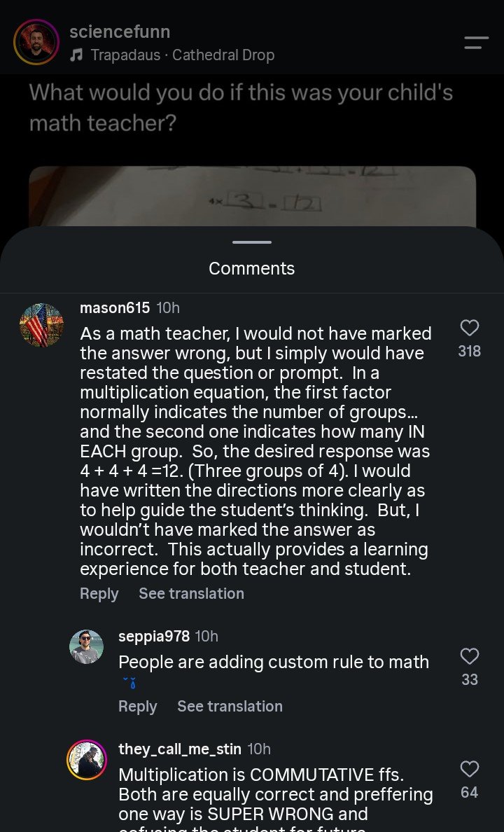View mason615's flag avatar

41,325
